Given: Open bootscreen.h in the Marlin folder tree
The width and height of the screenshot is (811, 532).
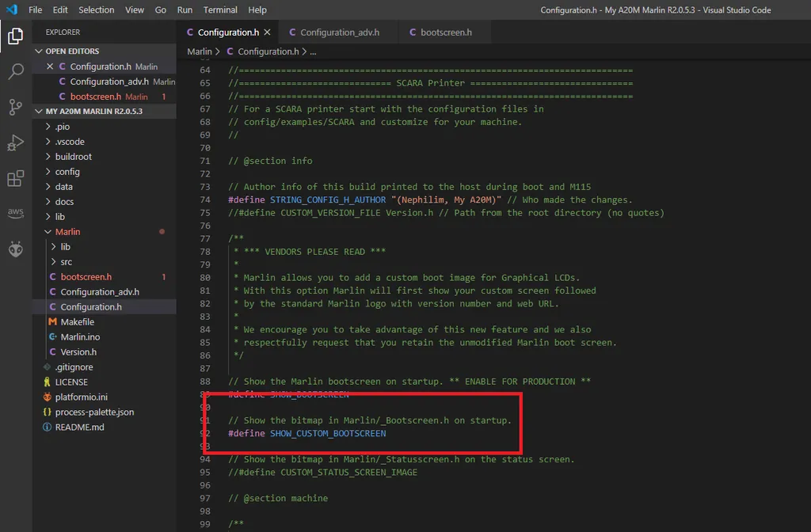Looking at the screenshot, I should click(105, 276).
